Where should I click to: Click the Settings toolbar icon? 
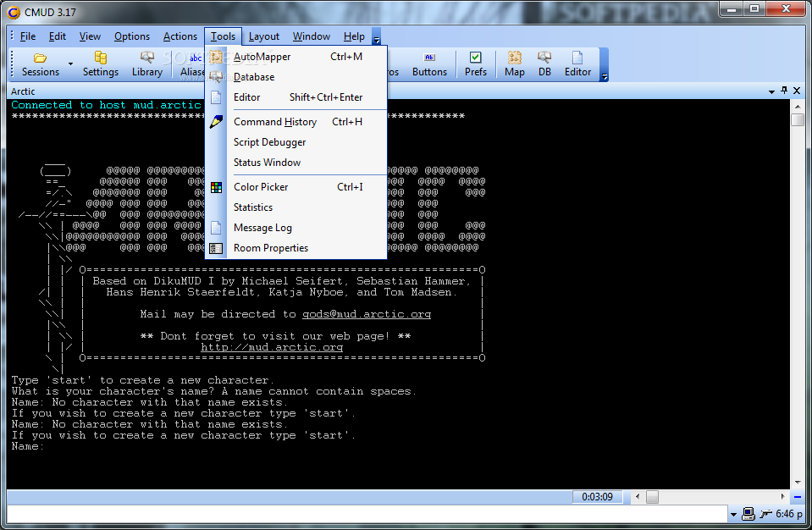coord(101,64)
